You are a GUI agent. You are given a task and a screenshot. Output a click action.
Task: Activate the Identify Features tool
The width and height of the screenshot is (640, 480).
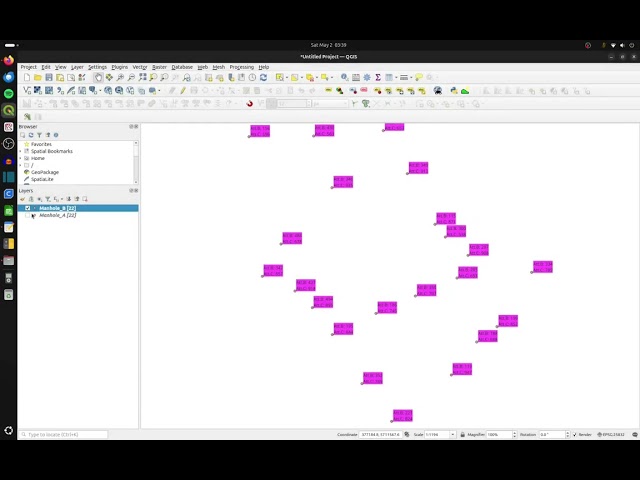point(345,77)
